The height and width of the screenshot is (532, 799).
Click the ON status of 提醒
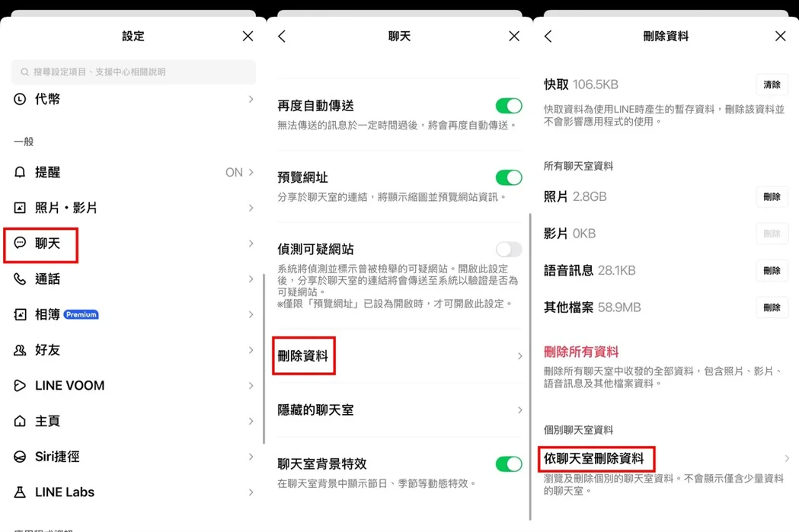234,172
